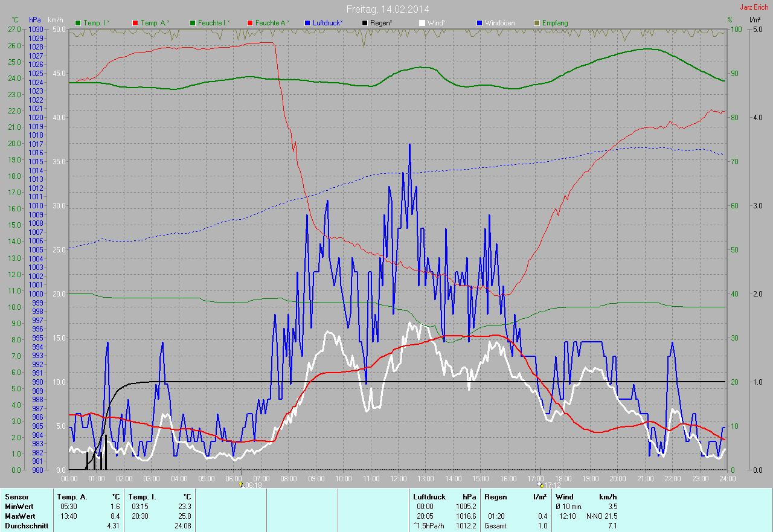The height and width of the screenshot is (532, 773).
Task: Select the 'Windböen' legend label
Action: click(x=500, y=23)
